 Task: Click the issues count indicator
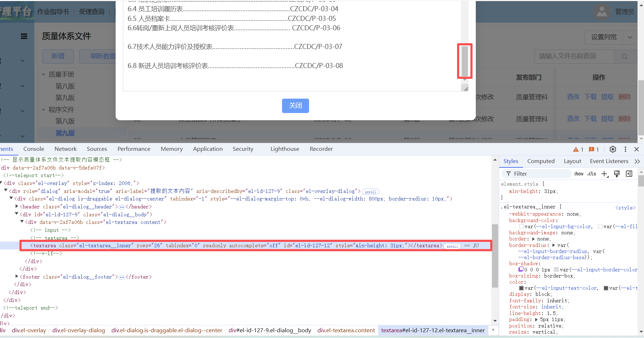594,149
